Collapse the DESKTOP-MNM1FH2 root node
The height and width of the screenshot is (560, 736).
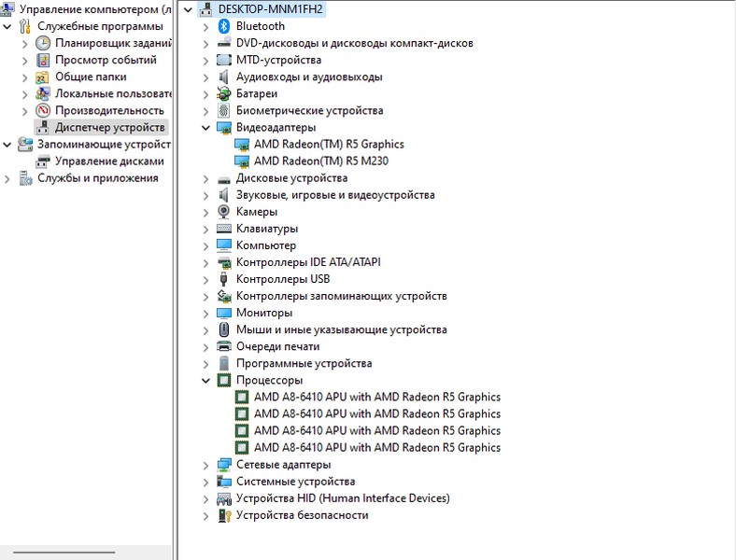[189, 9]
